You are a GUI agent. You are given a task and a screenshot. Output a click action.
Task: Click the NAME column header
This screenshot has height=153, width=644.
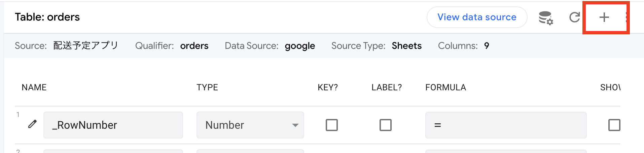click(x=34, y=87)
